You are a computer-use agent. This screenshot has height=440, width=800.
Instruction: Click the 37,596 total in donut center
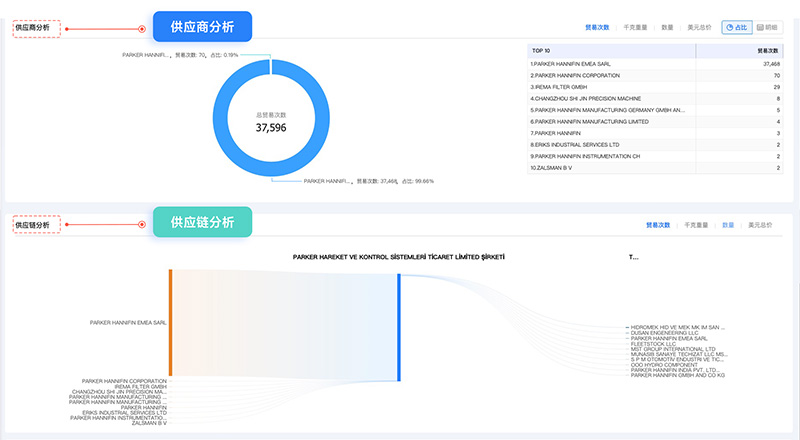tap(271, 128)
